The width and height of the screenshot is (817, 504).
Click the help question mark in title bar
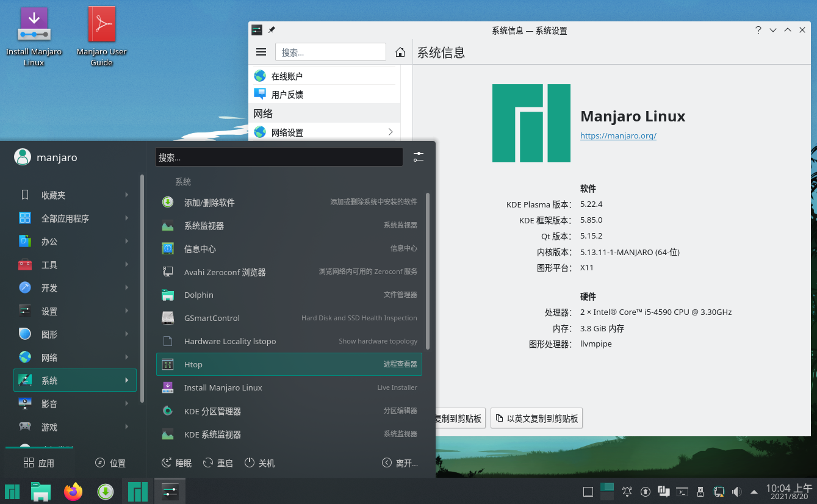point(758,30)
